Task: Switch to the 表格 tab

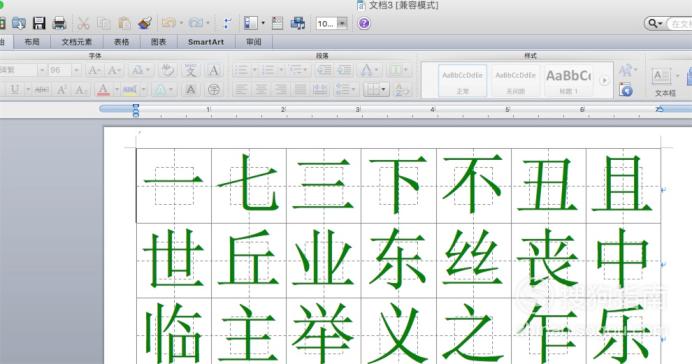Action: (121, 42)
